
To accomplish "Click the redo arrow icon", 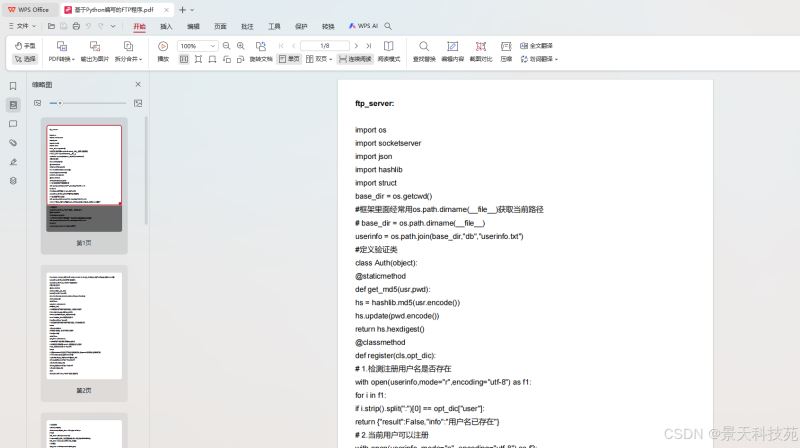I will click(x=101, y=26).
